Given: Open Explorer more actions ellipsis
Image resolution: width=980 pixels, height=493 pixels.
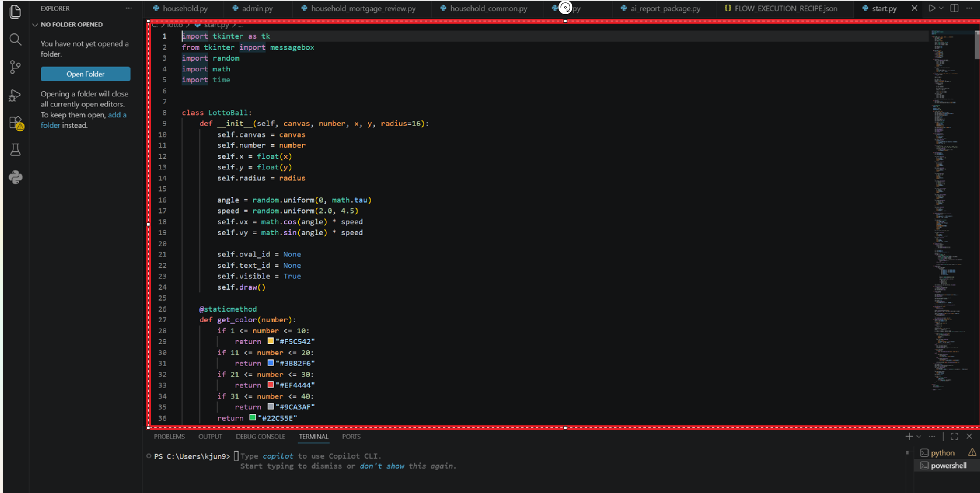Looking at the screenshot, I should tap(129, 8).
